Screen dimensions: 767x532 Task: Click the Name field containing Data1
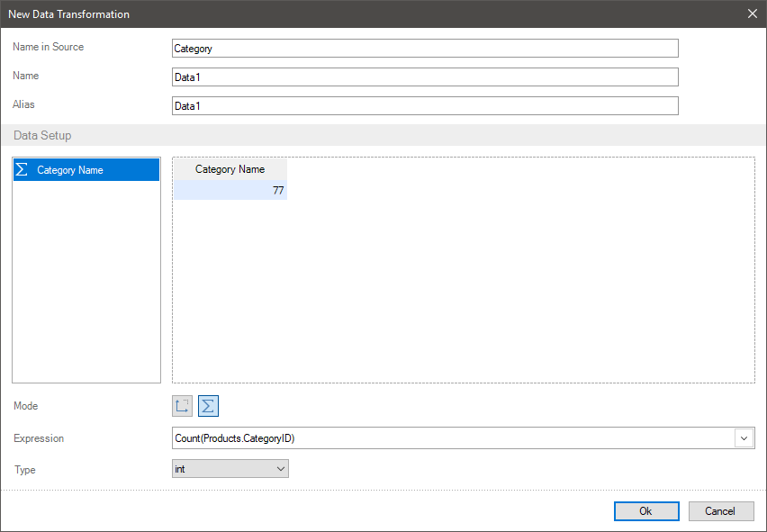coord(424,77)
